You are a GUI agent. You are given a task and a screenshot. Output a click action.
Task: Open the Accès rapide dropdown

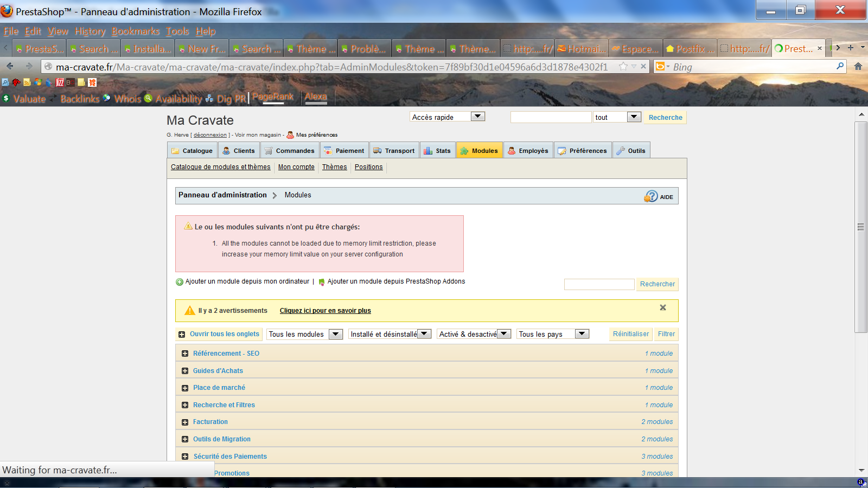tap(448, 117)
